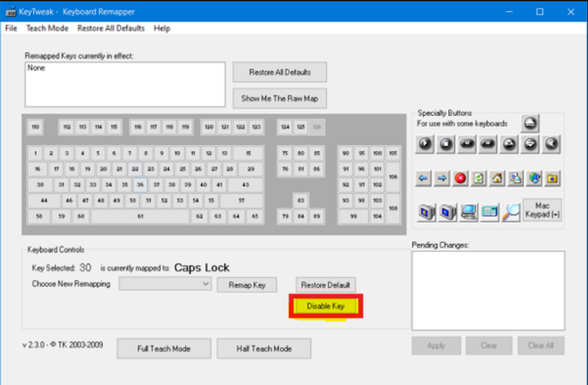Select the media Stop (black square) button
588x385 pixels.
[x=446, y=143]
